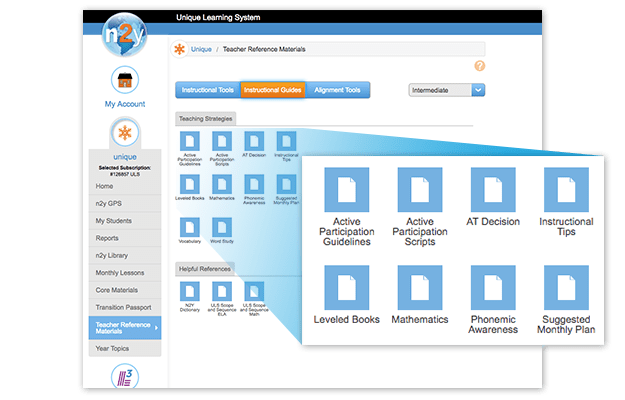Open small Suggested Monthly Plan icon
Viewport: 625px width, 400px height.
[286, 184]
